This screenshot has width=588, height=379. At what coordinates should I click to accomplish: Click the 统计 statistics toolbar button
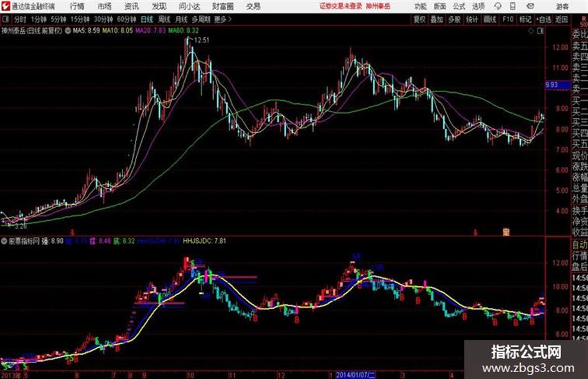point(472,19)
